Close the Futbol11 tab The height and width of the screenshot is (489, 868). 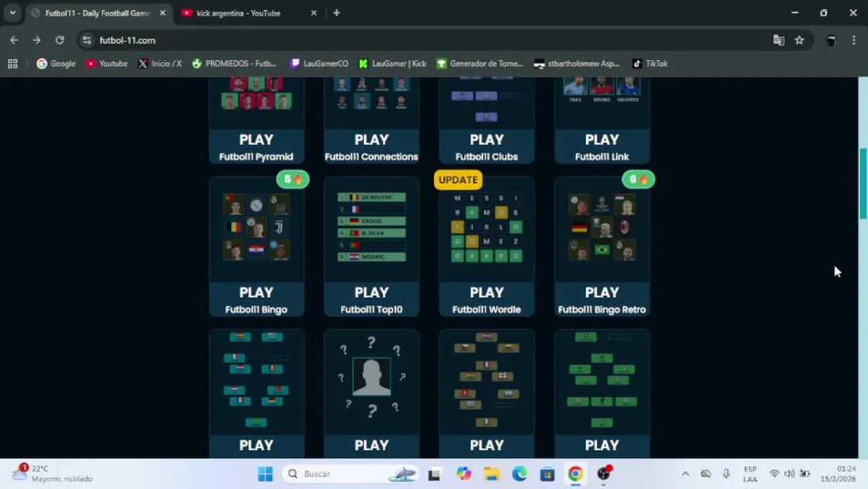pos(162,13)
